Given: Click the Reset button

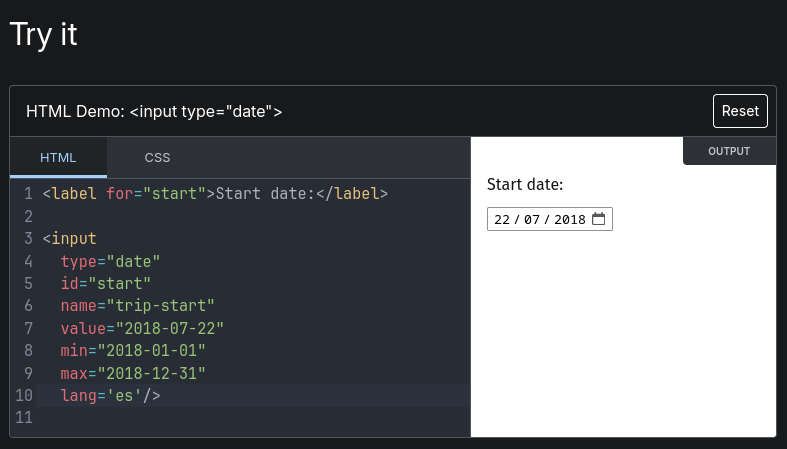Looking at the screenshot, I should point(740,111).
